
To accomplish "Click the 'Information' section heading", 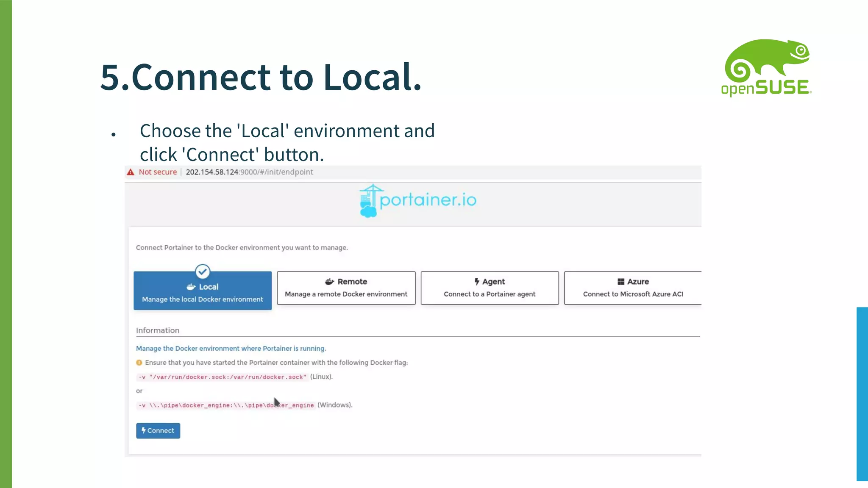I will click(x=158, y=330).
